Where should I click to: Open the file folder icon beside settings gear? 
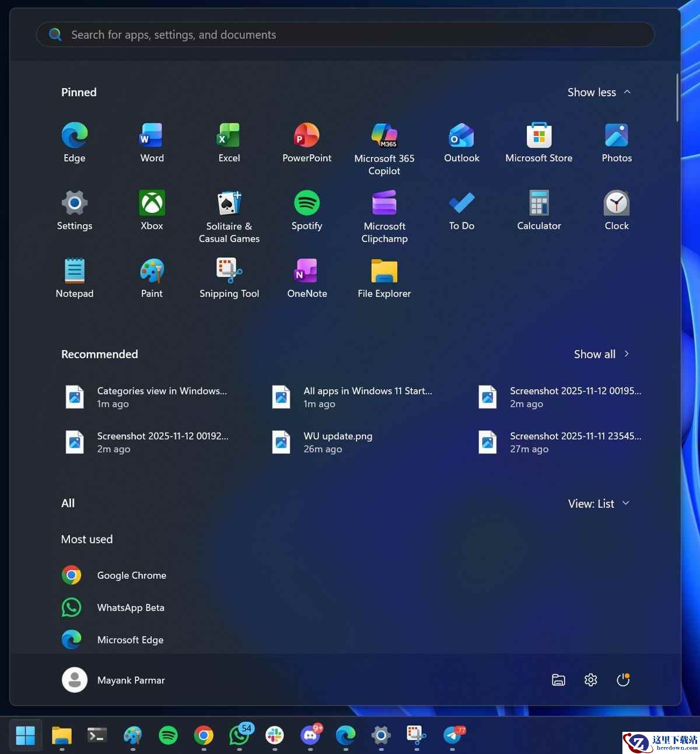click(x=558, y=680)
